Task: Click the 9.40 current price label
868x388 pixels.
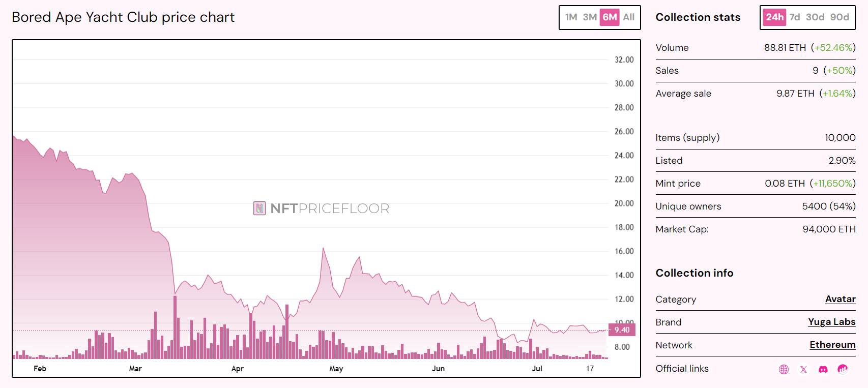Action: [622, 330]
